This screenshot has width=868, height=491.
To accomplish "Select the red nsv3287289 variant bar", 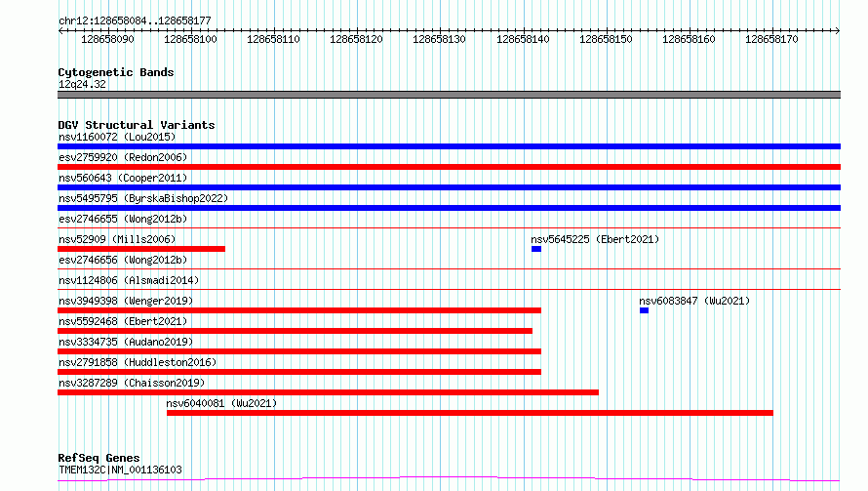I will (329, 392).
